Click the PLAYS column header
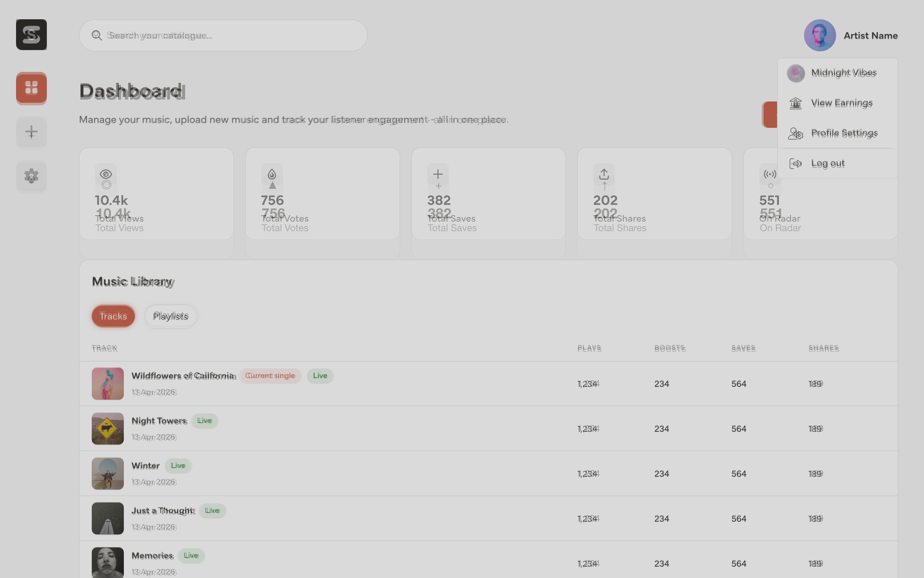The height and width of the screenshot is (578, 924). 589,348
